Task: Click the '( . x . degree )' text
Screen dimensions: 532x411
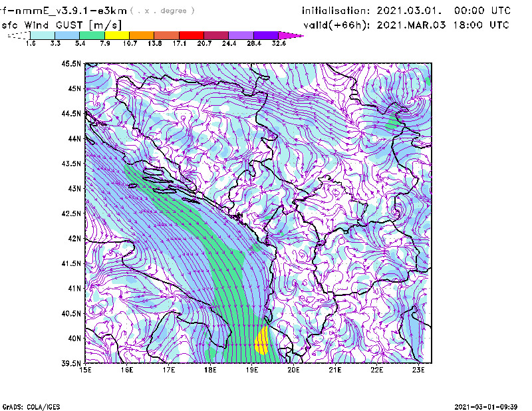Action: [x=162, y=11]
